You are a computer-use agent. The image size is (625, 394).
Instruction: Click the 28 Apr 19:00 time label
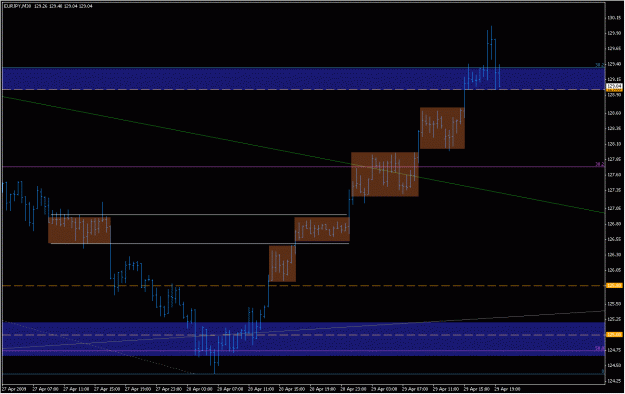pos(323,389)
